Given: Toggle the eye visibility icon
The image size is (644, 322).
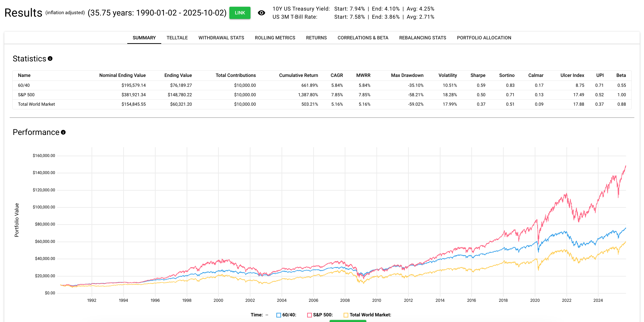Looking at the screenshot, I should (261, 13).
